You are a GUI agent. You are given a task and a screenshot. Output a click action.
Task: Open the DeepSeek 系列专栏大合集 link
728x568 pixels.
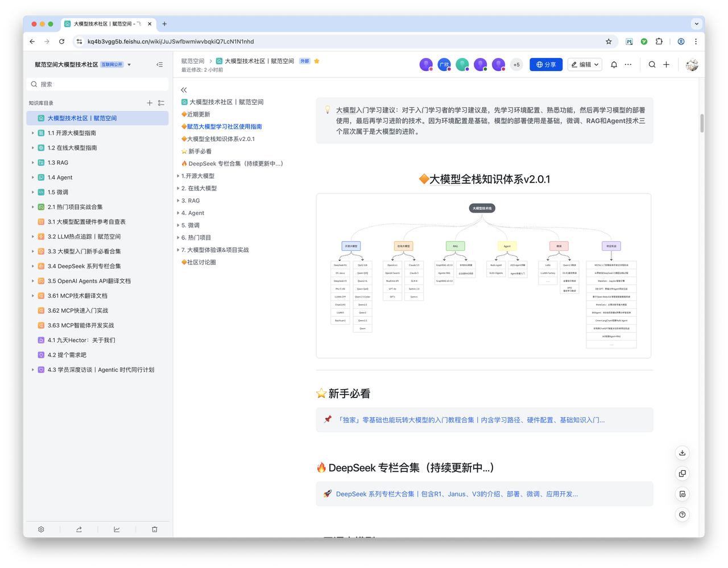point(457,494)
